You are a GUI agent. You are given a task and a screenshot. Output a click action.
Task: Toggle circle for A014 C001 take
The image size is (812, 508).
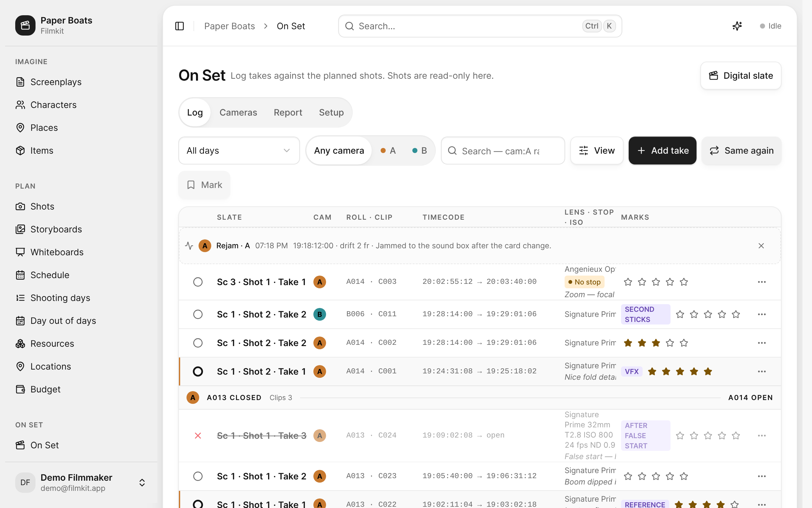pyautogui.click(x=198, y=371)
